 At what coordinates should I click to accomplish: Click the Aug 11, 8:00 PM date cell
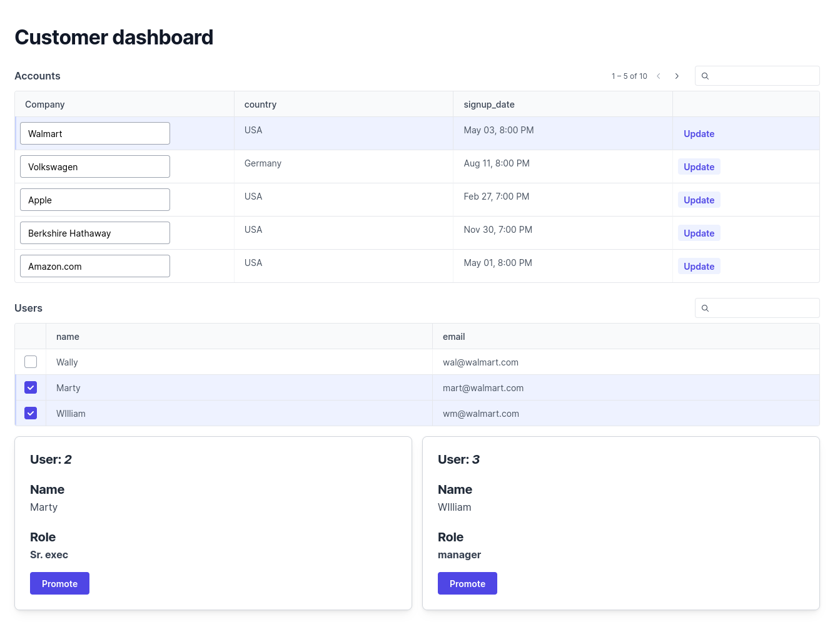563,166
